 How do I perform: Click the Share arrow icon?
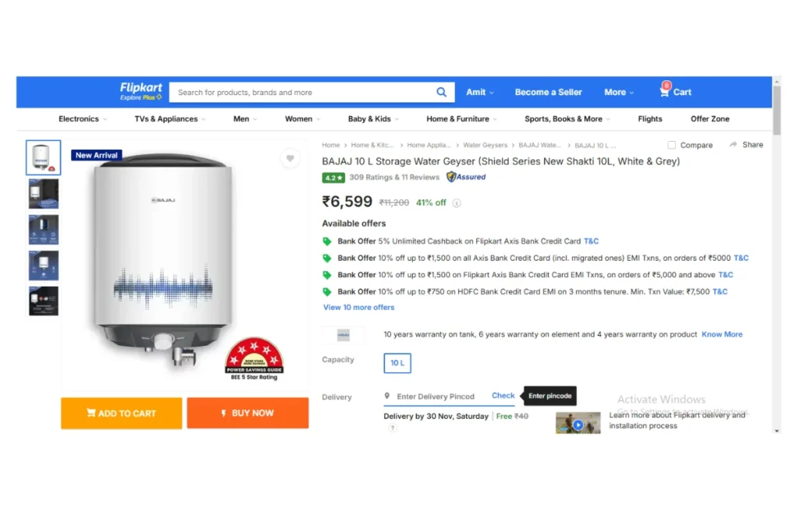733,145
